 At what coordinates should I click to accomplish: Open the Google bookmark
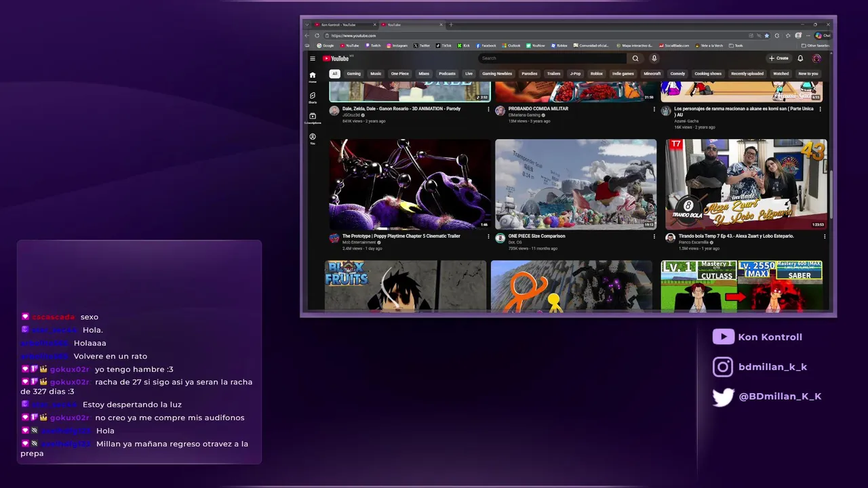click(325, 45)
